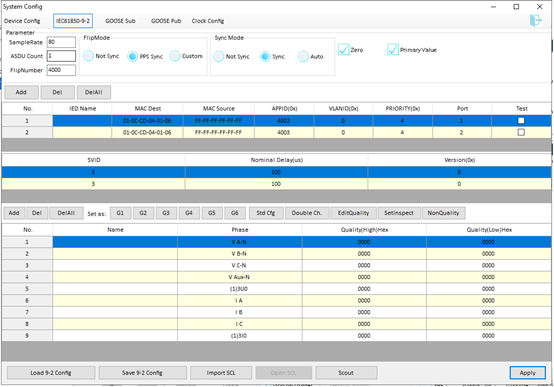Screen dimensions: 554x387
Task: Click channel Del button near Set as
Action: pos(37,213)
